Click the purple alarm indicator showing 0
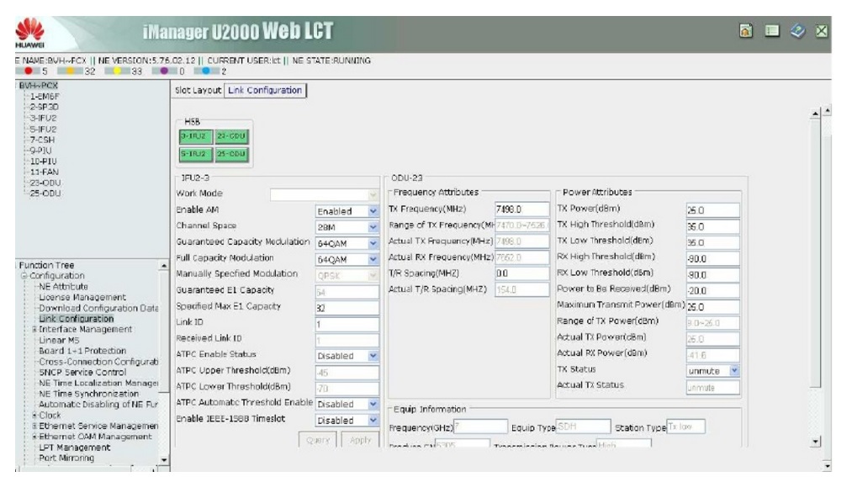 [x=164, y=71]
